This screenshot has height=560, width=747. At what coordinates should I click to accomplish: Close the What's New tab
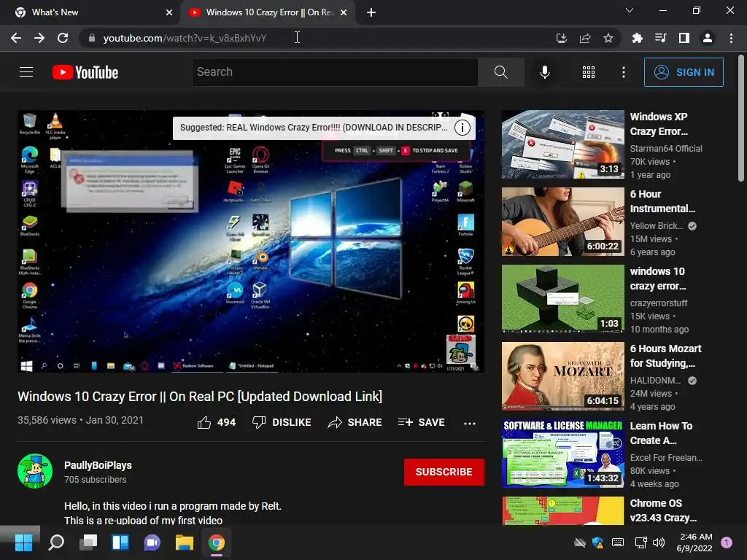click(x=169, y=12)
